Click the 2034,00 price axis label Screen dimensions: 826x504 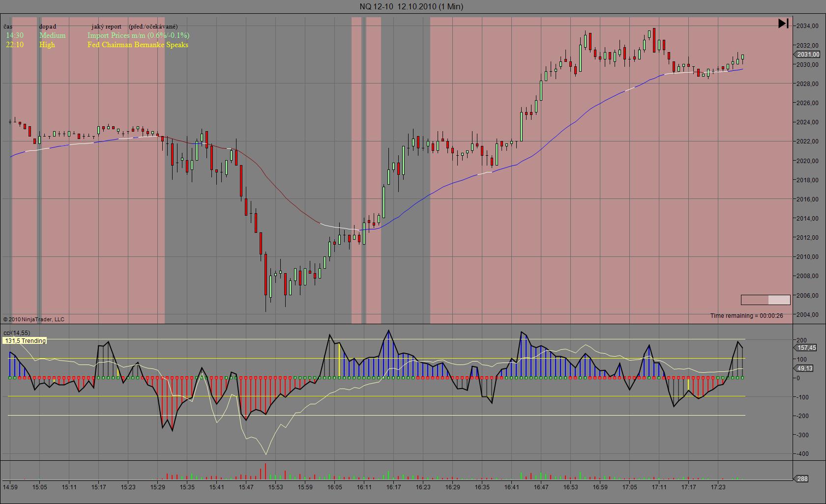808,26
